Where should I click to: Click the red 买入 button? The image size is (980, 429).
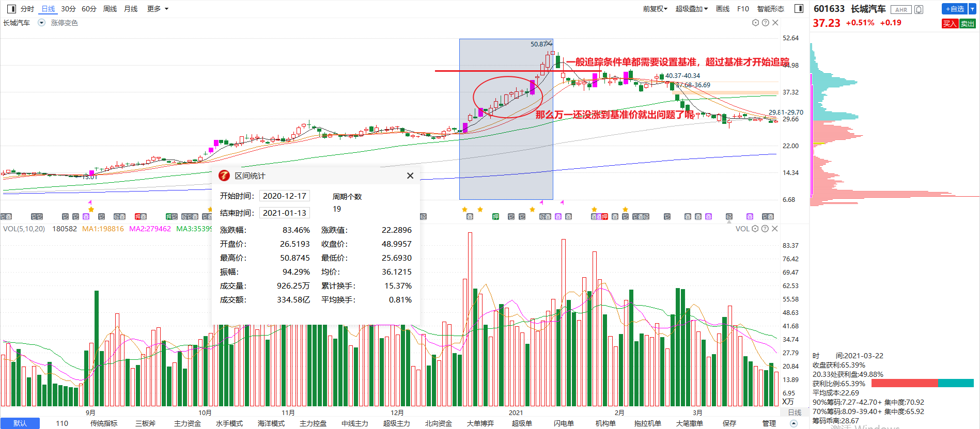click(x=950, y=23)
